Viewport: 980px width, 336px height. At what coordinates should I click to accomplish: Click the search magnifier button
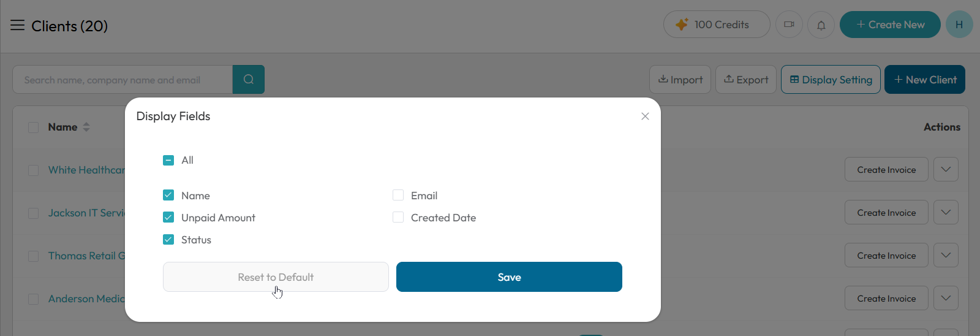tap(249, 79)
